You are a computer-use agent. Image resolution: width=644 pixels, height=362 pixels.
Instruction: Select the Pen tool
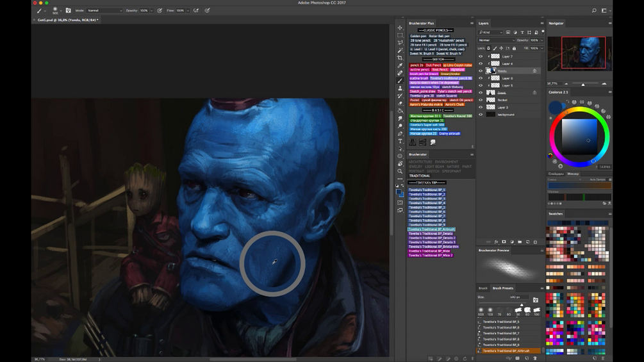tap(400, 133)
